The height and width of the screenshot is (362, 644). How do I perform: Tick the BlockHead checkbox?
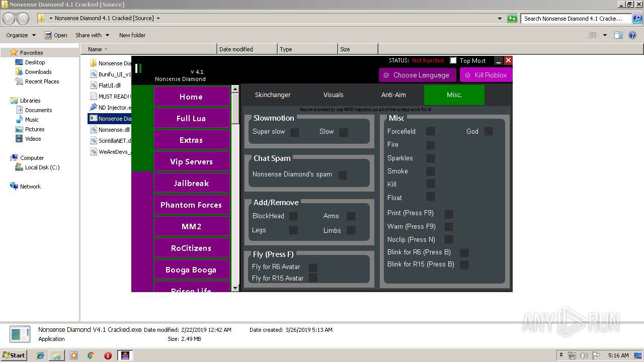(293, 216)
